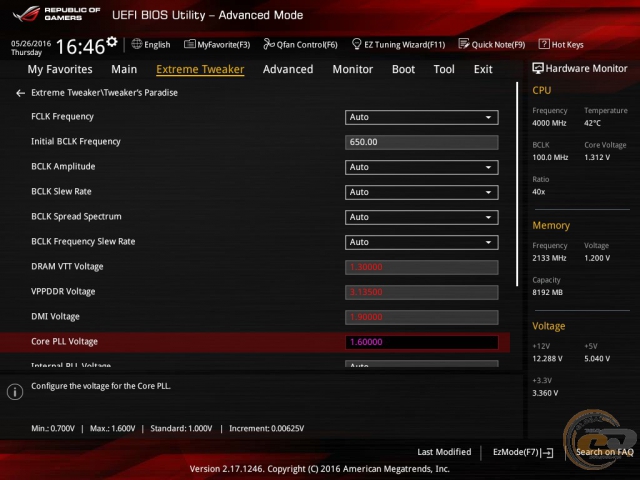The height and width of the screenshot is (480, 640).
Task: Select the DMI Voltage label
Action: (x=56, y=316)
